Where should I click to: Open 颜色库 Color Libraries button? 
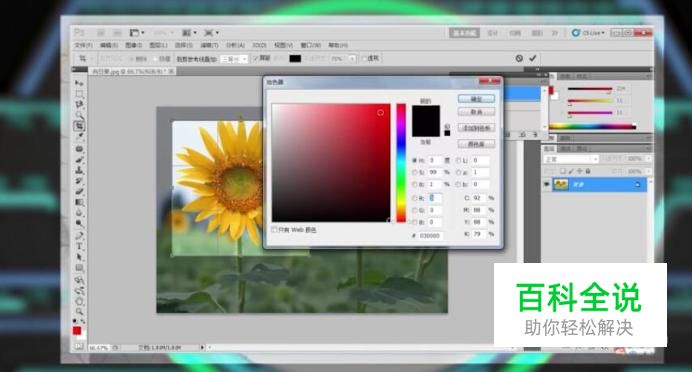(476, 144)
